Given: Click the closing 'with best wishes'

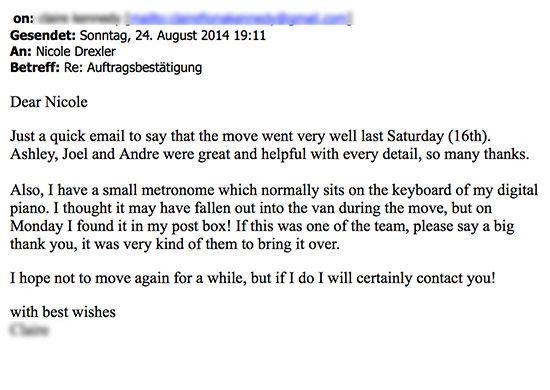Looking at the screenshot, I should tap(63, 312).
